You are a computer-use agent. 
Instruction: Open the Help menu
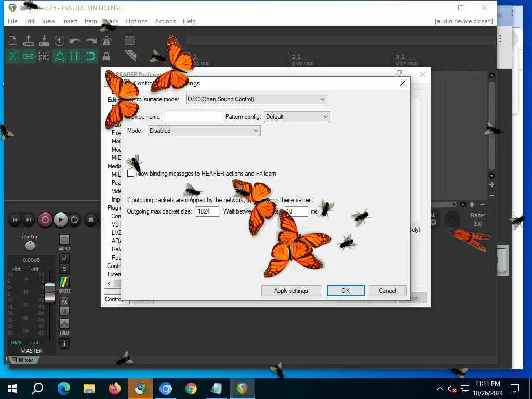click(x=189, y=21)
